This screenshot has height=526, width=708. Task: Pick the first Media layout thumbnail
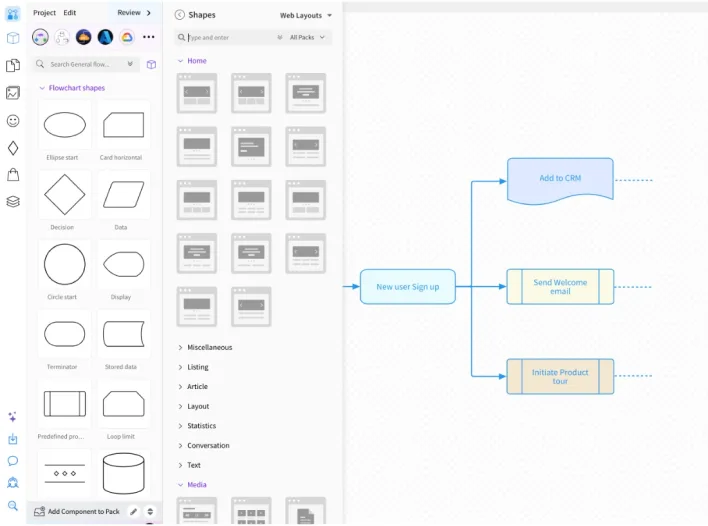point(197,511)
